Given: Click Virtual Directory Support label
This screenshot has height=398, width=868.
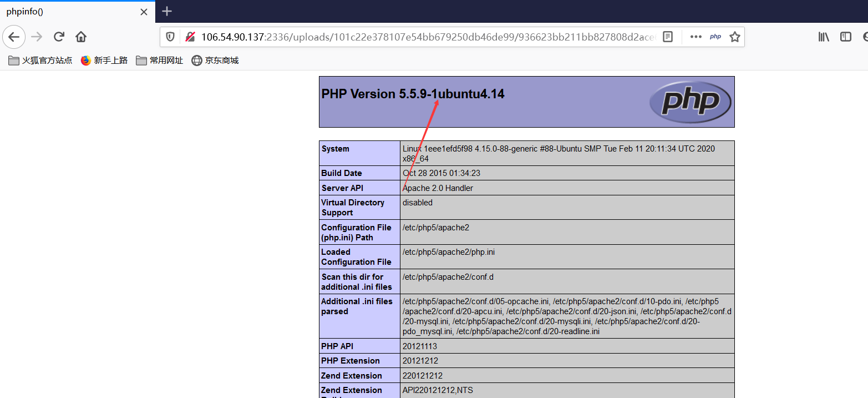Looking at the screenshot, I should [353, 208].
